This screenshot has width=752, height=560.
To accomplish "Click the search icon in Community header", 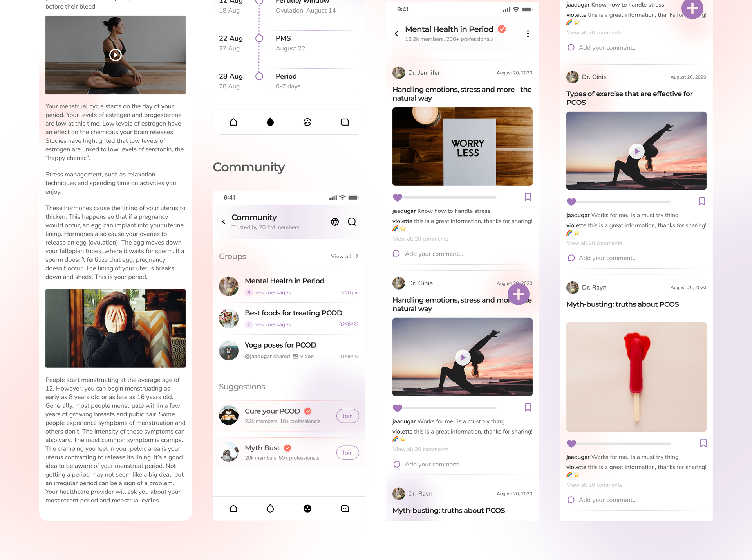I will click(352, 222).
